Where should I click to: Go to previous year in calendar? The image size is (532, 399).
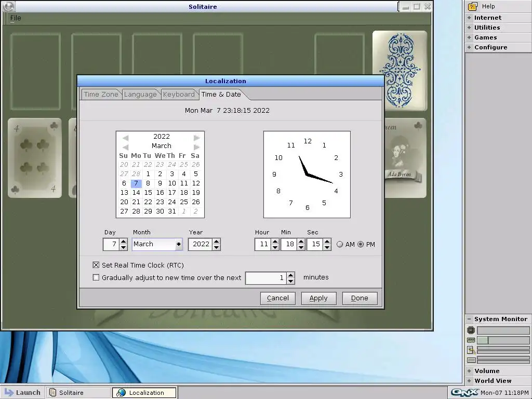126,138
